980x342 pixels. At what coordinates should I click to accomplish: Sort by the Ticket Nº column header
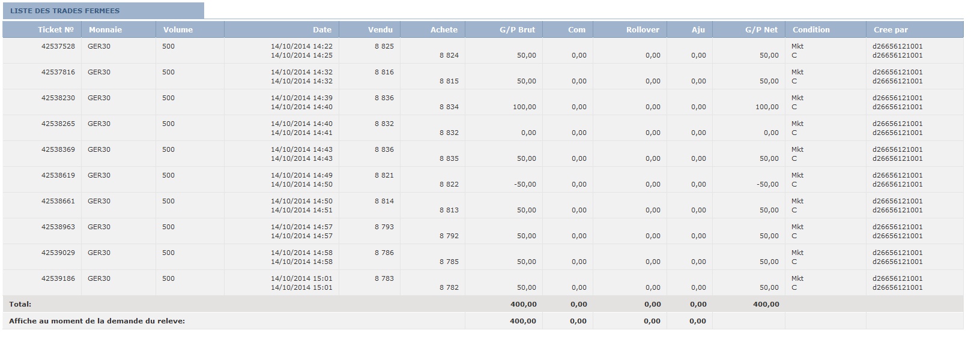[55, 29]
